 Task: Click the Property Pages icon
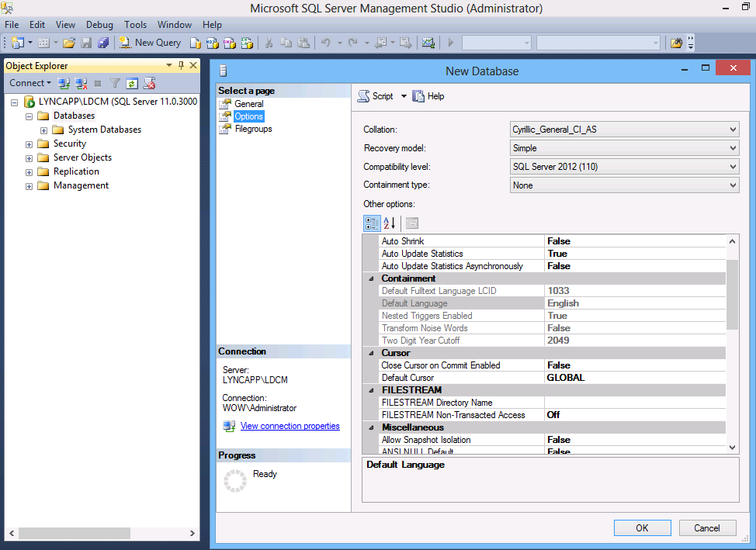(x=411, y=223)
